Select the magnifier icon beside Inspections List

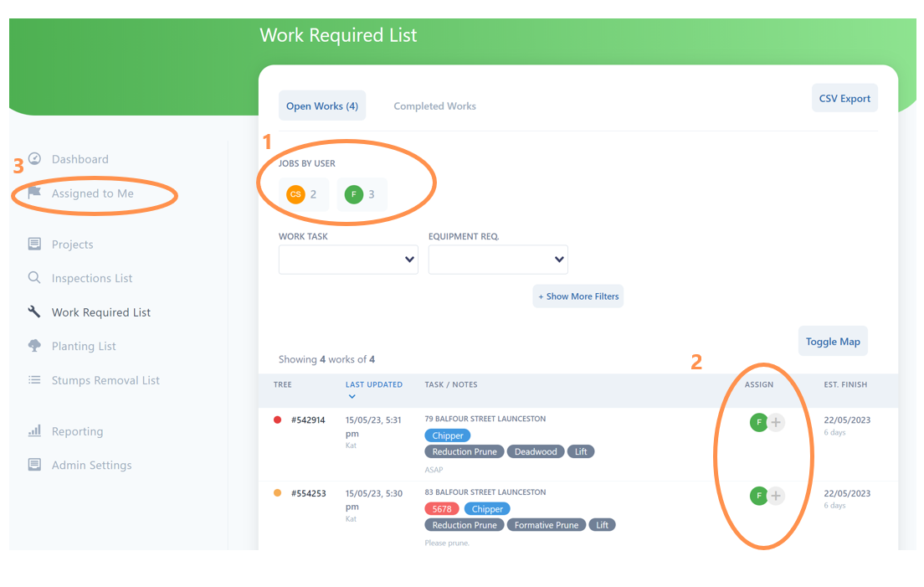click(x=34, y=277)
